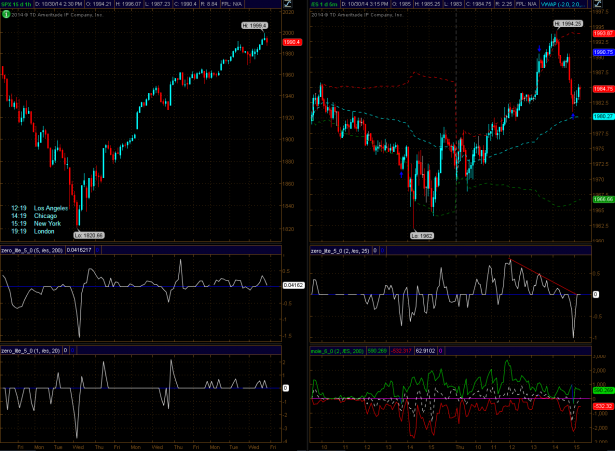Click the green 1980.27 VWAP price tag
The width and height of the screenshot is (615, 451).
(x=601, y=116)
